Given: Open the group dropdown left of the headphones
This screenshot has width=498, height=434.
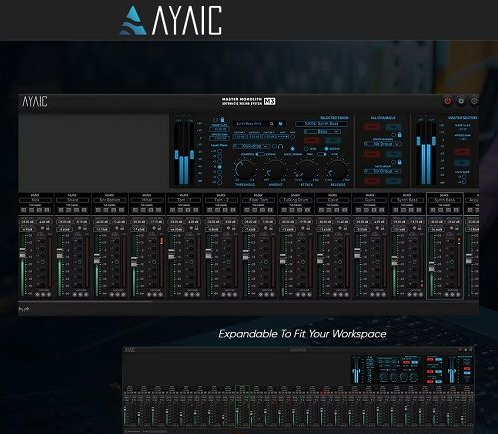Looking at the screenshot, I should pyautogui.click(x=251, y=146).
